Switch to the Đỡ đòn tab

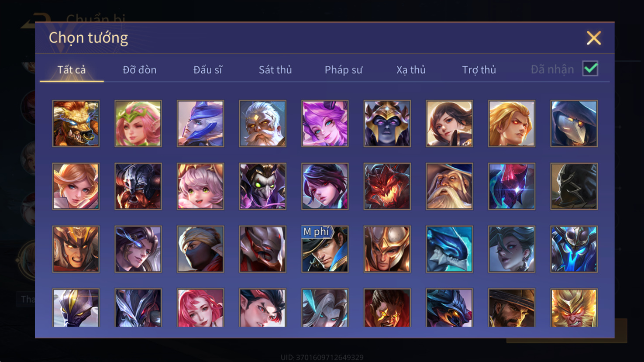(x=139, y=70)
